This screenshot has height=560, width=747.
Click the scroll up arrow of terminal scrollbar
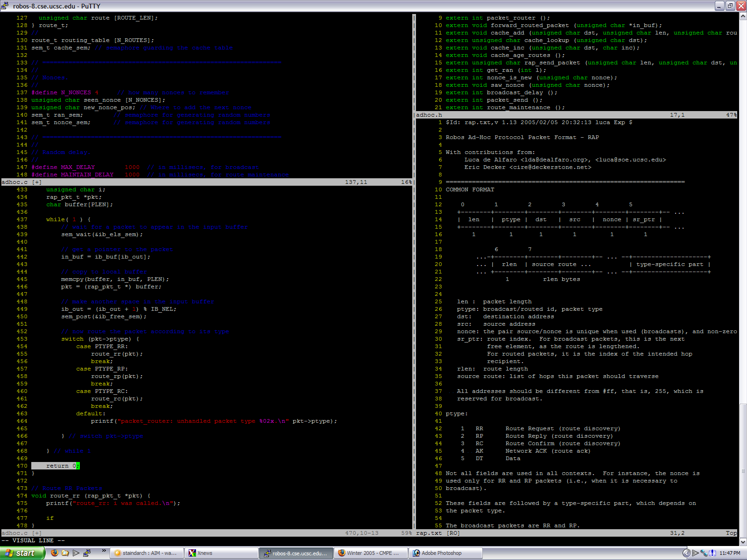pyautogui.click(x=743, y=16)
